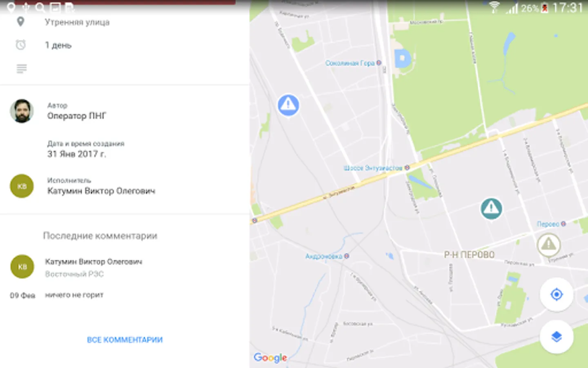The height and width of the screenshot is (368, 588).
Task: Open the comment ничего не горит
Action: click(74, 295)
